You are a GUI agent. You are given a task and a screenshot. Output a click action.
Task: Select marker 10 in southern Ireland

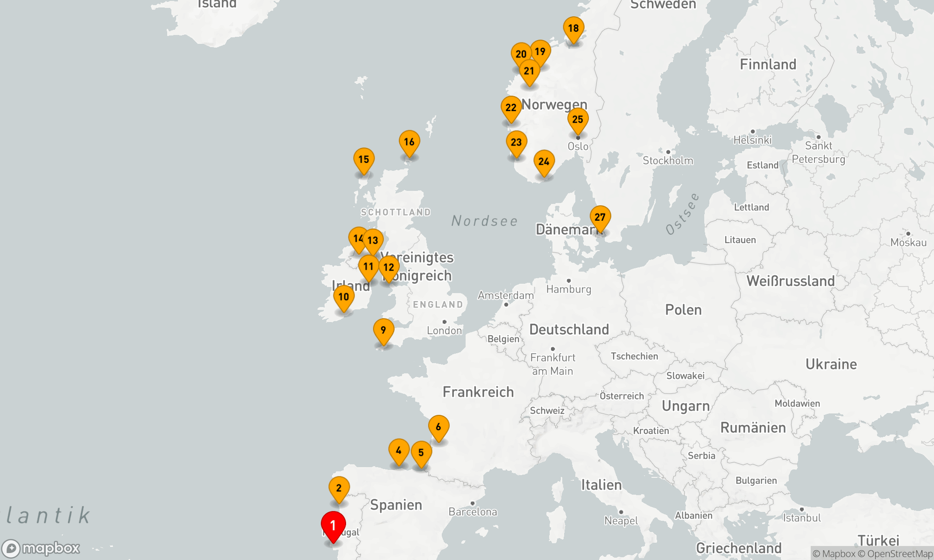pos(344,298)
